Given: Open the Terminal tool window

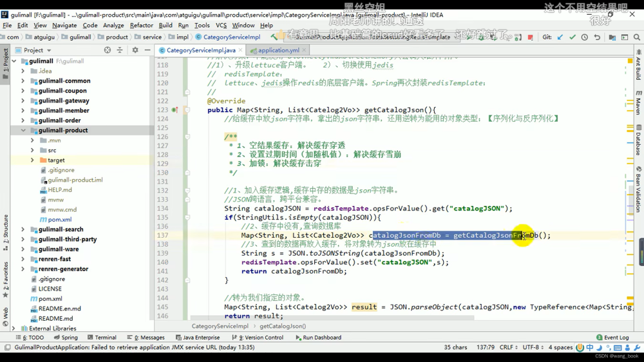Looking at the screenshot, I should click(x=102, y=338).
